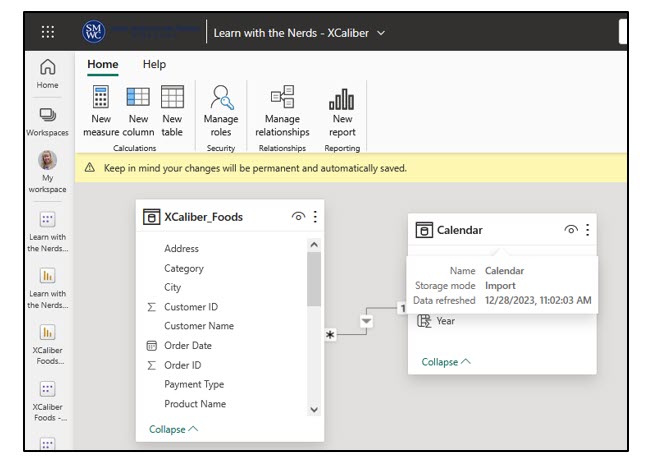Select the Home ribbon tab
This screenshot has width=651, height=469.
click(103, 64)
